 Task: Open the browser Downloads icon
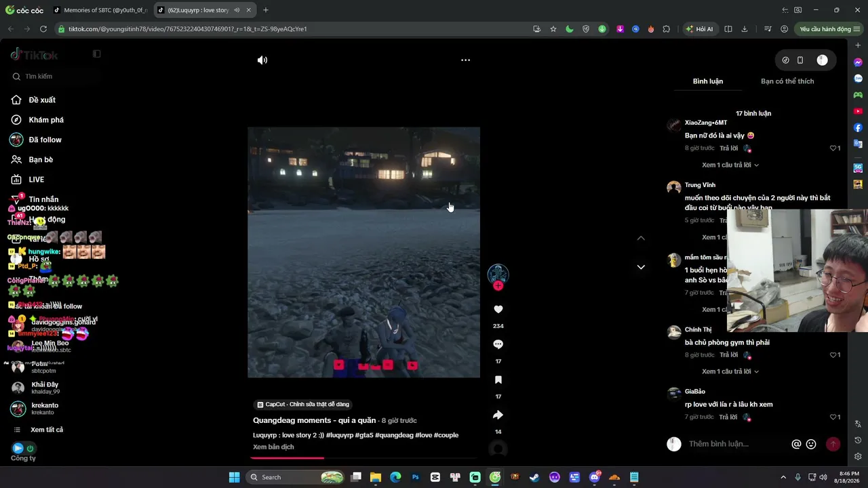745,29
